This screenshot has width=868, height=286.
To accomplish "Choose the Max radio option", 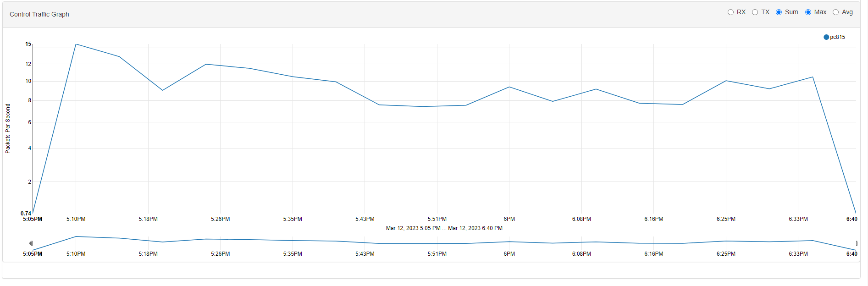I will (x=808, y=12).
